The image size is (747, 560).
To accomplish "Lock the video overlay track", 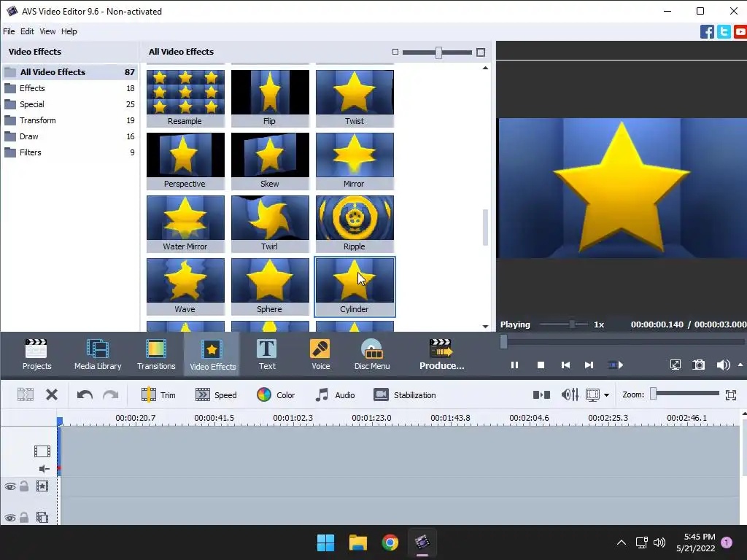I will (x=24, y=517).
